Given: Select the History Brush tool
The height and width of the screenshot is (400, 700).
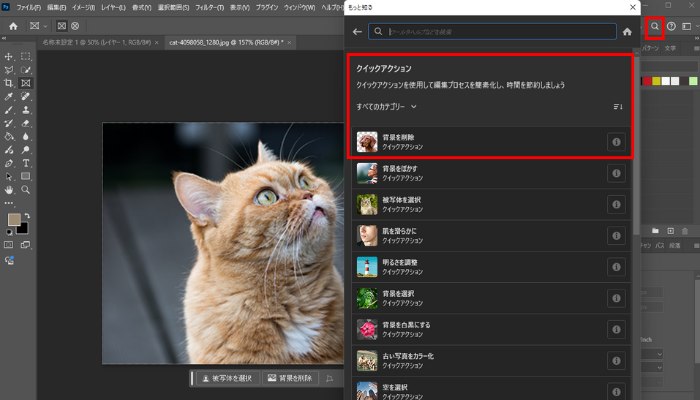Looking at the screenshot, I should (8, 123).
